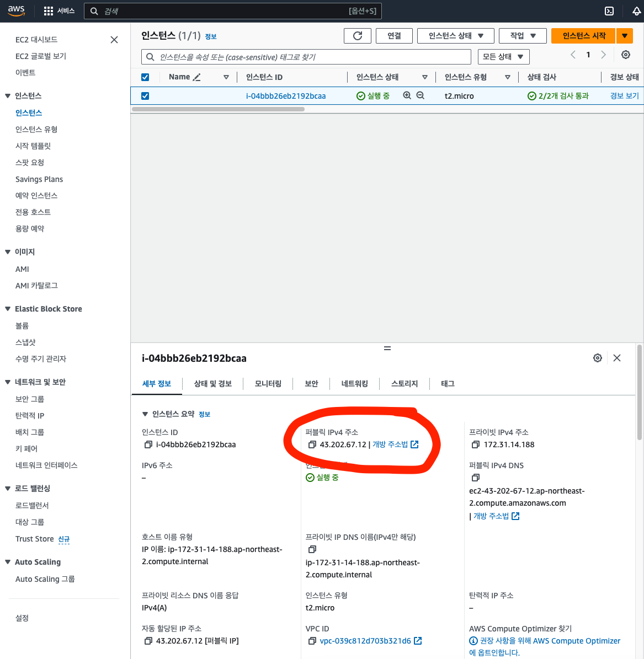Go to previous page of instances
The width and height of the screenshot is (644, 659).
point(573,55)
